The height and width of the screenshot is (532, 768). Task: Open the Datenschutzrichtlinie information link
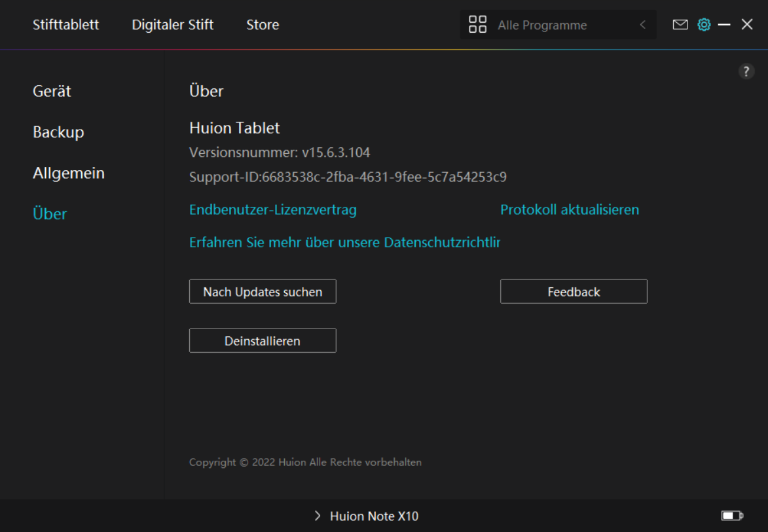click(345, 242)
